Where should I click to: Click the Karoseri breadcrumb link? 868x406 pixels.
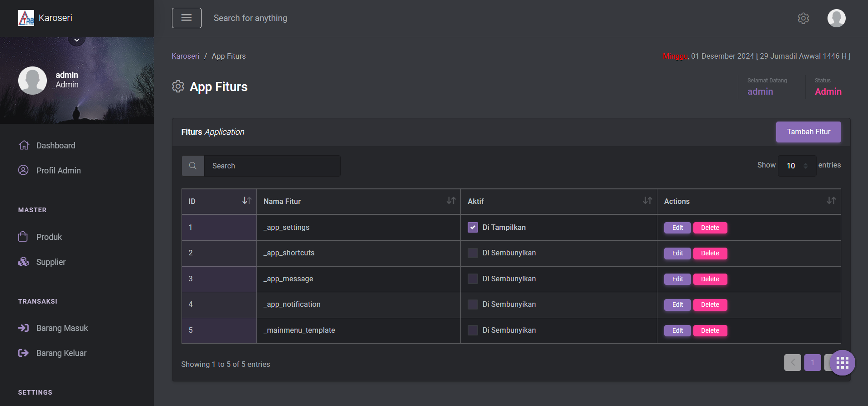point(185,56)
